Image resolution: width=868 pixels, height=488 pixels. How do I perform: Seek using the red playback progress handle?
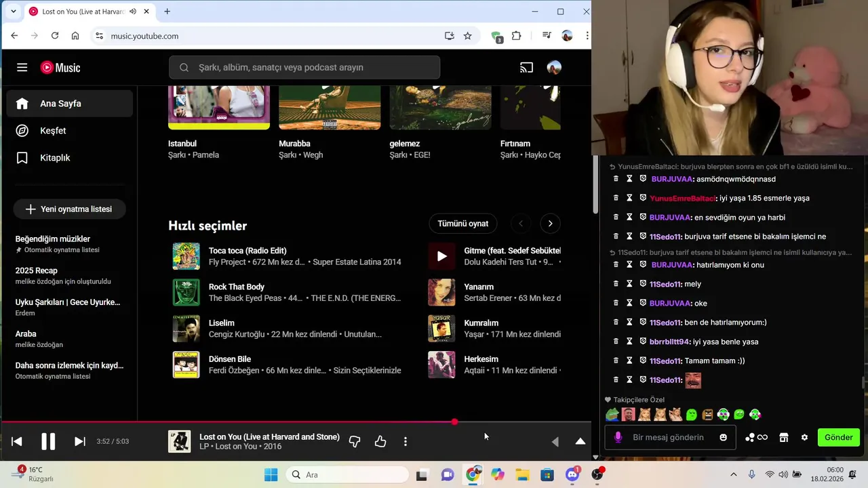[454, 422]
